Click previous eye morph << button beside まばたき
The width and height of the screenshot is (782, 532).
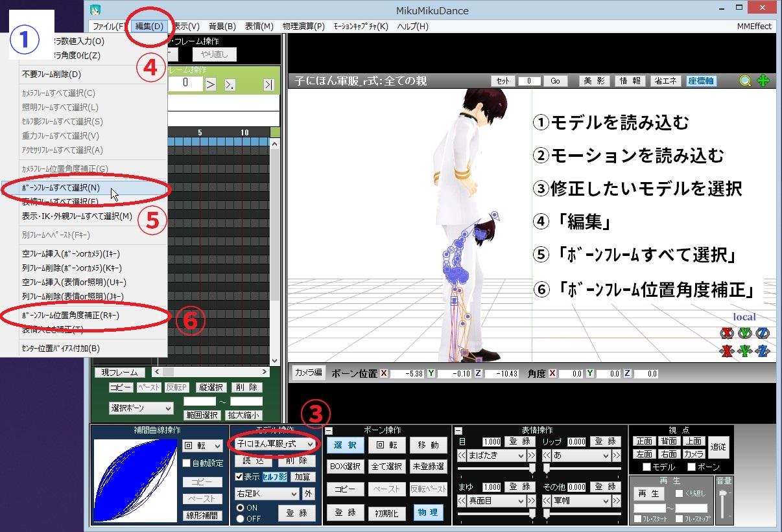coord(462,456)
